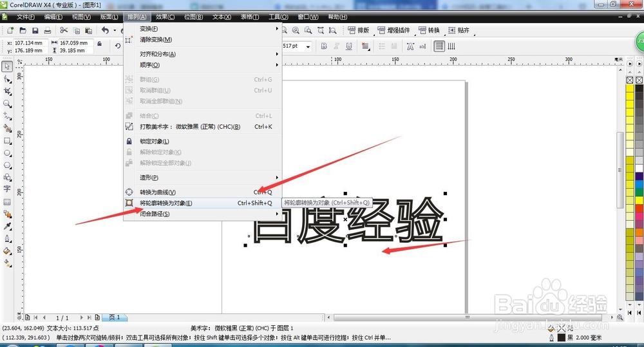Choose 转换为曲线 menu item
This screenshot has height=347, width=644.
coord(202,192)
